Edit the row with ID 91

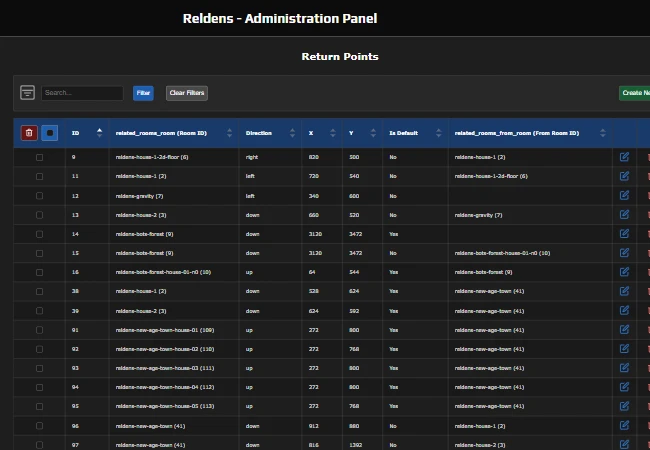[x=624, y=329]
